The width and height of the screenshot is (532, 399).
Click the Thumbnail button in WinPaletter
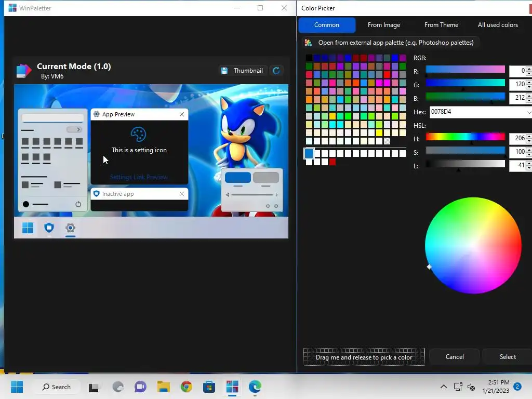click(243, 71)
